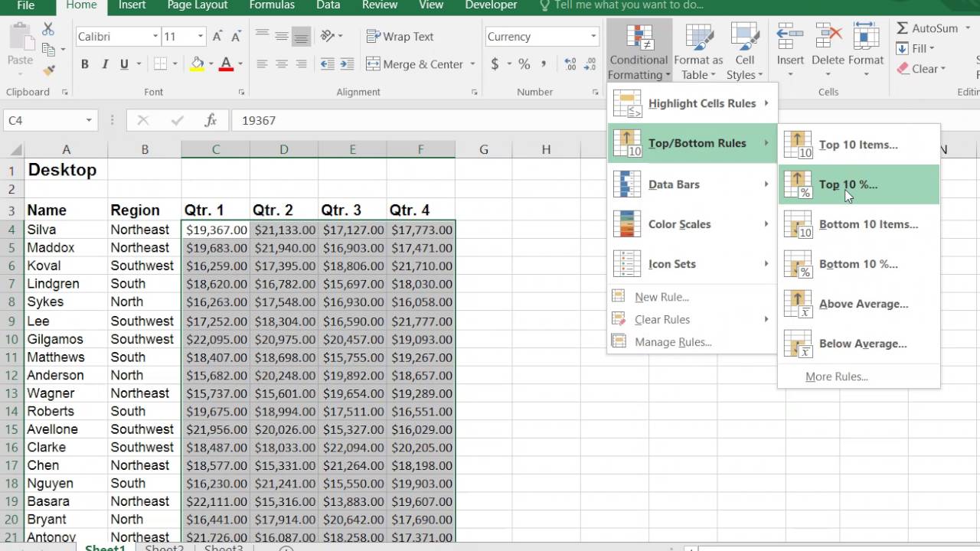Choose Manage Rules... from menu
The image size is (980, 551).
pyautogui.click(x=692, y=342)
